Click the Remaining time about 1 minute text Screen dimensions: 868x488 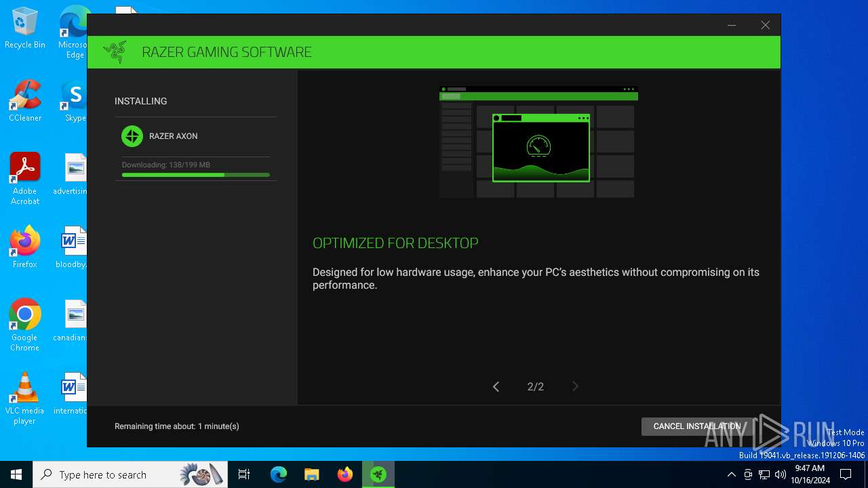[177, 426]
